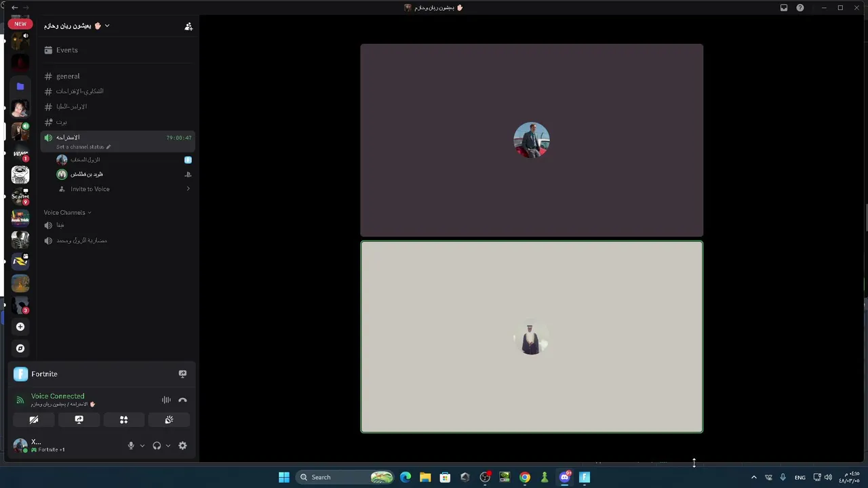This screenshot has height=488, width=868.
Task: Open Microsoft Store from taskbar
Action: click(445, 477)
